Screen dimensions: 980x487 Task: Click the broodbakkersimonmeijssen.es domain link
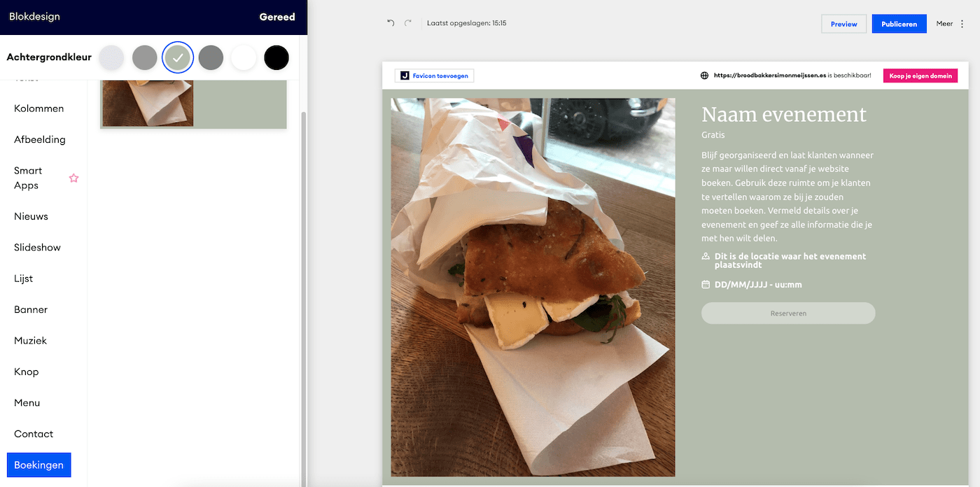click(770, 76)
